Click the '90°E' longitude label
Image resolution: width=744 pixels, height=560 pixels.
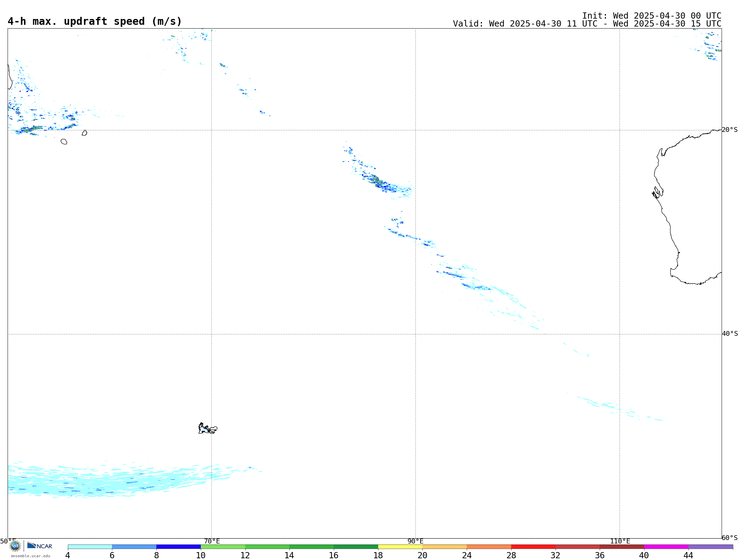pos(415,541)
